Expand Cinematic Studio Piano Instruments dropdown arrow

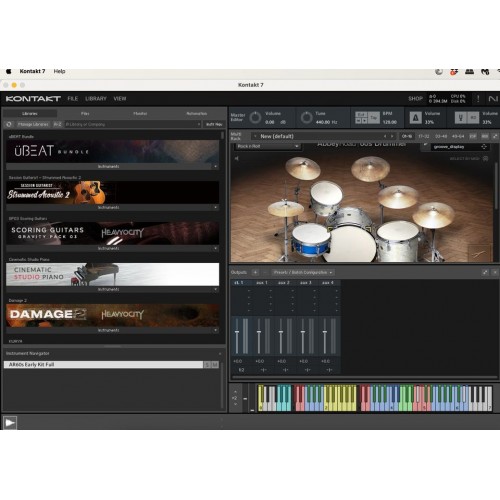coord(215,289)
